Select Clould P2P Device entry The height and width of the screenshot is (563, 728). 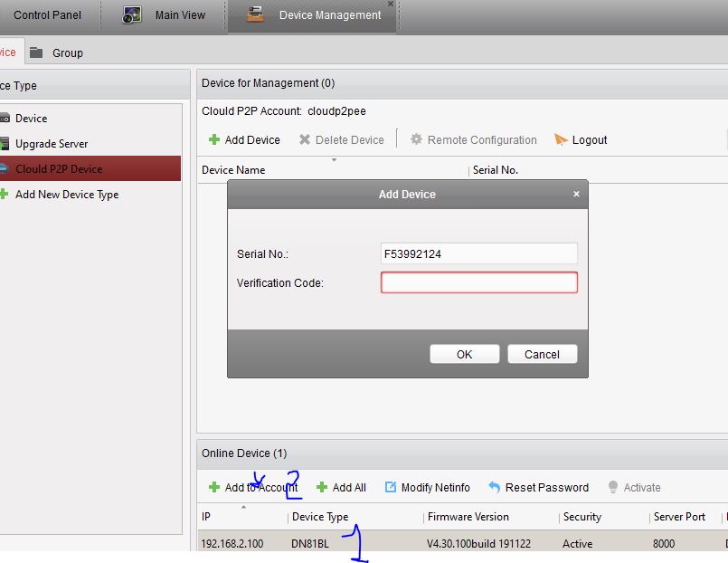(x=90, y=168)
